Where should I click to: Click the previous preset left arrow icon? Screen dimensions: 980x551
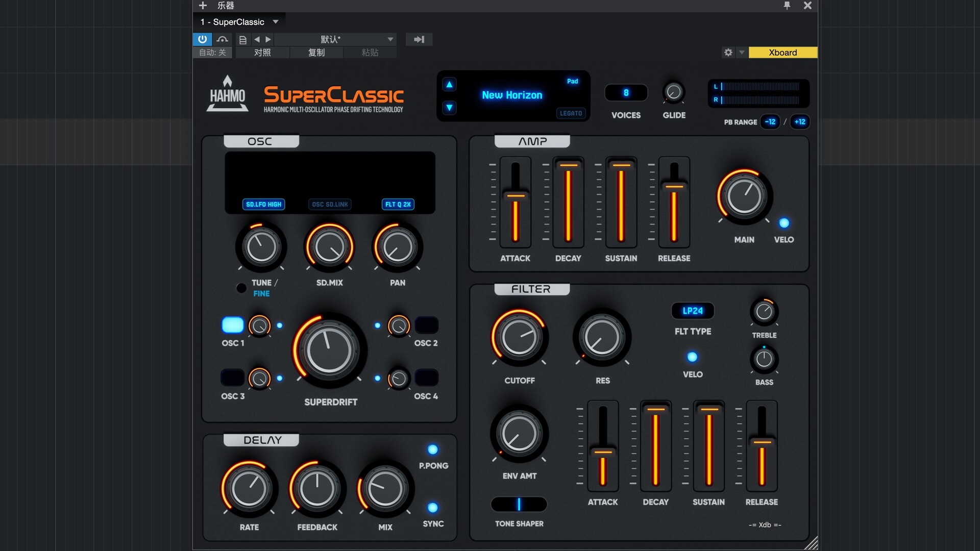click(x=257, y=39)
